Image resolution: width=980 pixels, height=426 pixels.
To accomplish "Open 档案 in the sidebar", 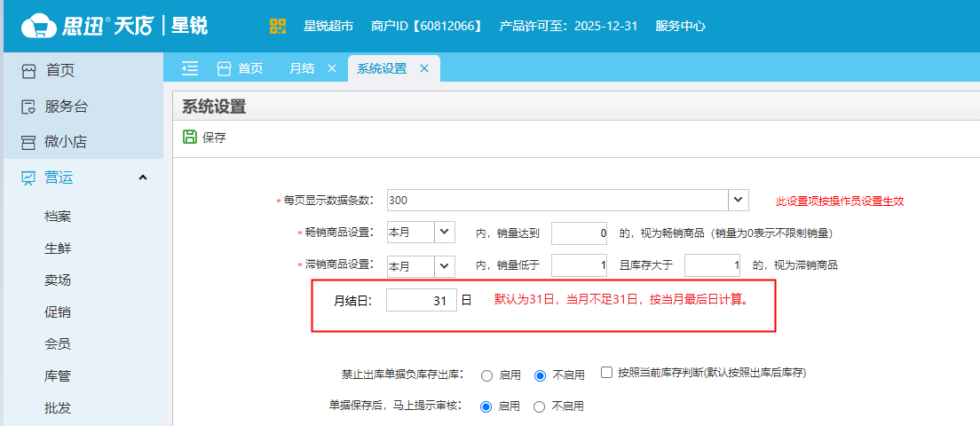I will pyautogui.click(x=58, y=217).
